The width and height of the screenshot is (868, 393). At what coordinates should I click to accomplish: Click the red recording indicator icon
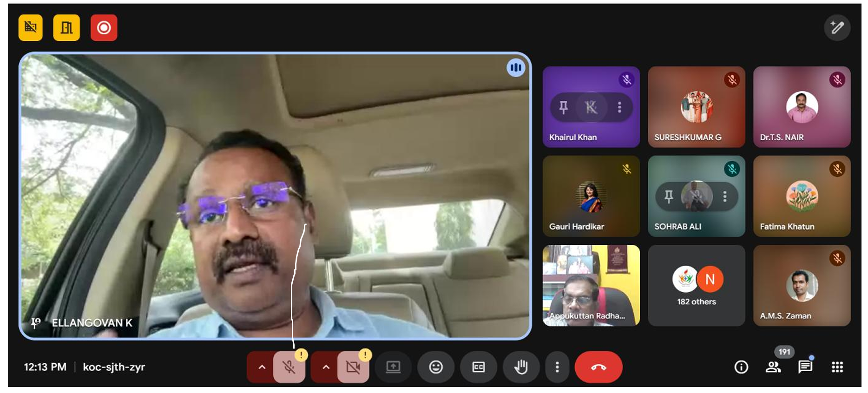tap(104, 28)
